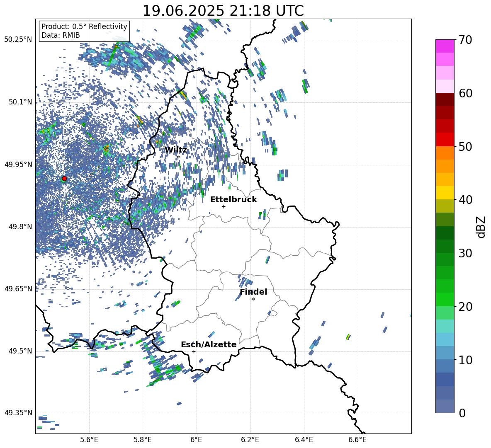Click the cross marker below Ettelbruck
The image size is (491, 448).
[224, 206]
